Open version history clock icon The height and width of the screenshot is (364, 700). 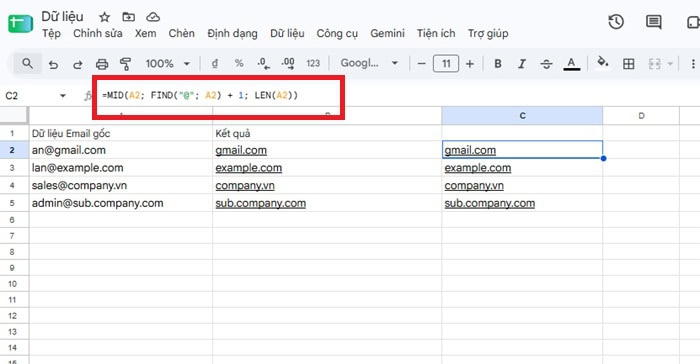click(x=616, y=21)
